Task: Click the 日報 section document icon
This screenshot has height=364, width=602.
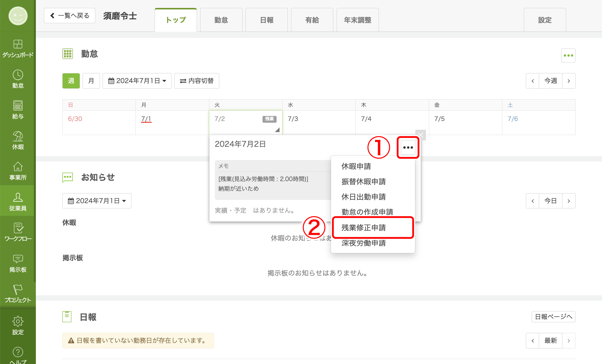Action: tap(67, 317)
